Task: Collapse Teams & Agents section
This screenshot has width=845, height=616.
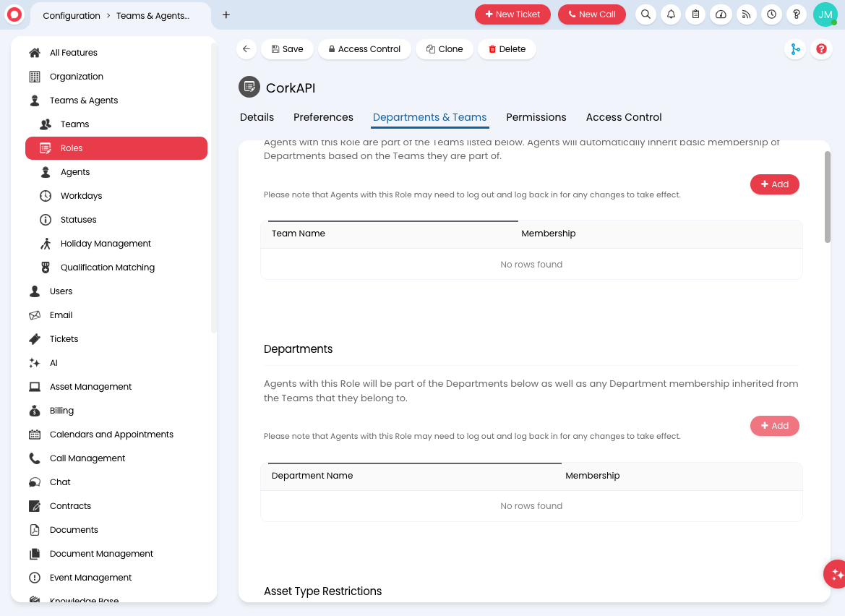Action: point(116,100)
